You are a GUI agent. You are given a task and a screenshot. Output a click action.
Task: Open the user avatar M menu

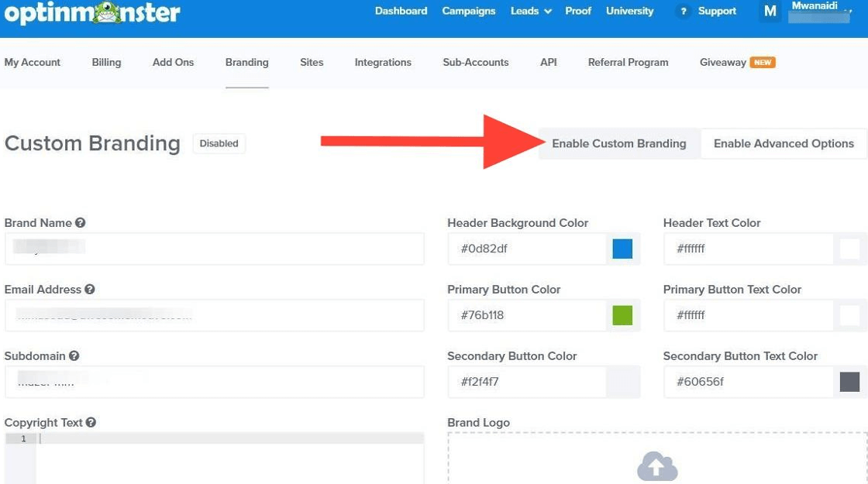(x=770, y=12)
